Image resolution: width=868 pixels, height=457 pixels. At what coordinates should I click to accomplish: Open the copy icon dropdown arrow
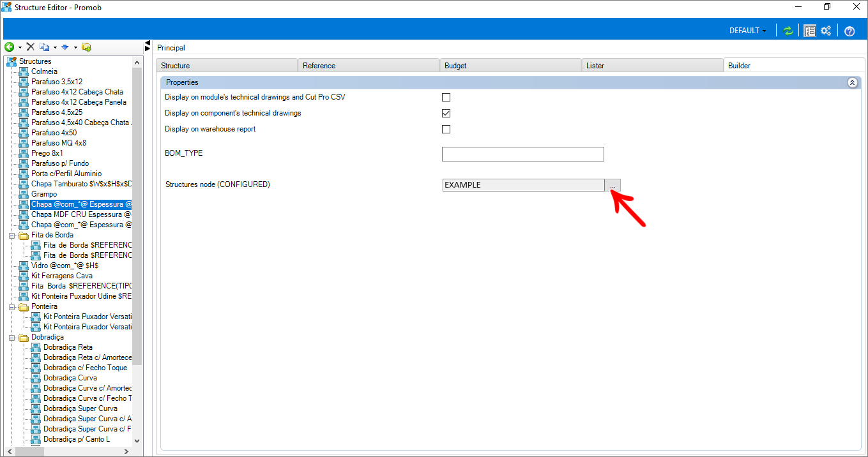(55, 47)
